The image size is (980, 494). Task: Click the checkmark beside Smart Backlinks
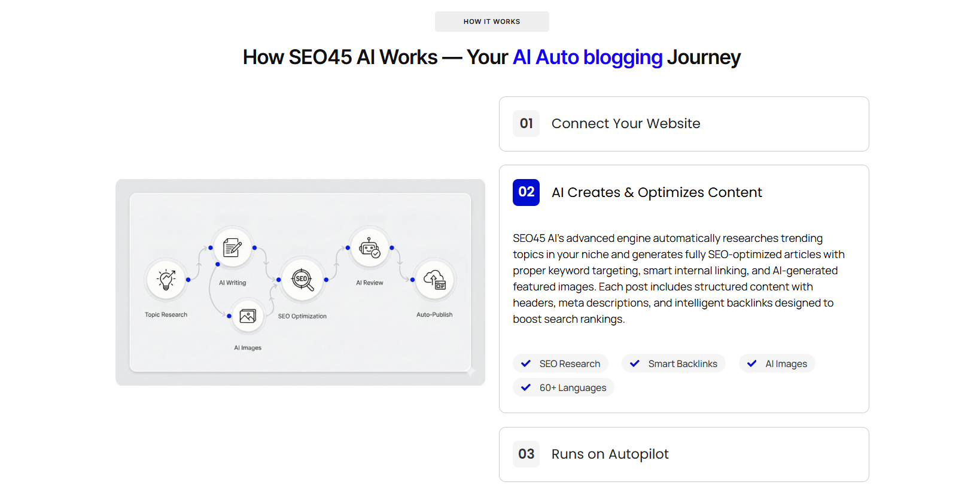(x=635, y=363)
